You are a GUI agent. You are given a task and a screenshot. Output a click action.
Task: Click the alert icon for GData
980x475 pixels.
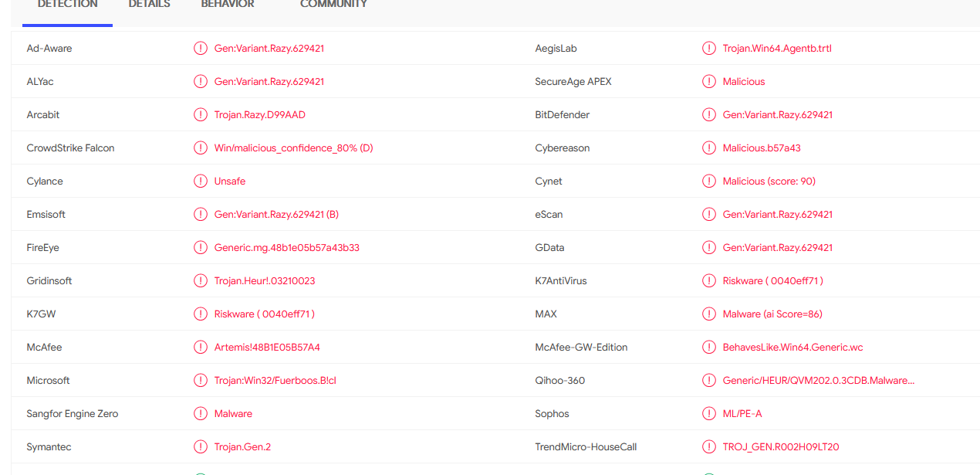709,247
